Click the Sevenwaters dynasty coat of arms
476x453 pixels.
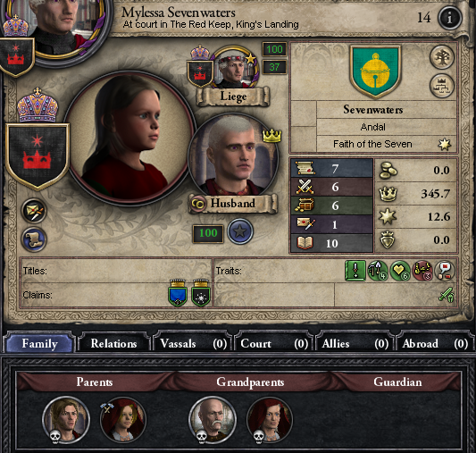point(375,71)
